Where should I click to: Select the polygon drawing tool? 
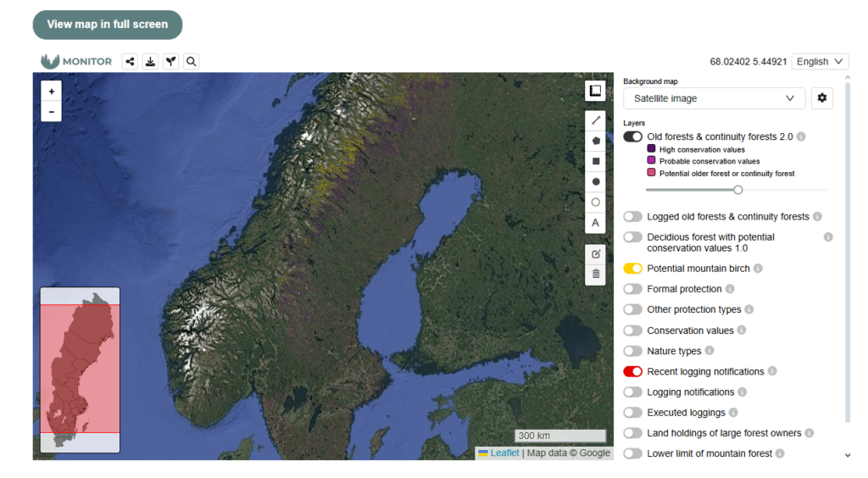(x=596, y=141)
